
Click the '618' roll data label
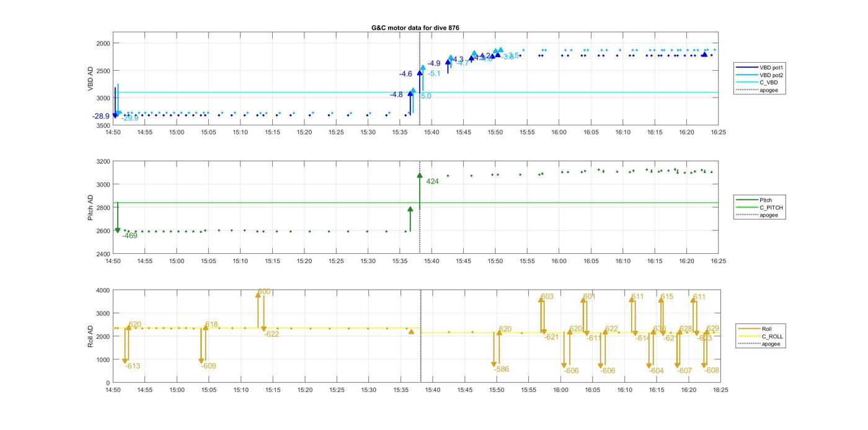point(211,325)
